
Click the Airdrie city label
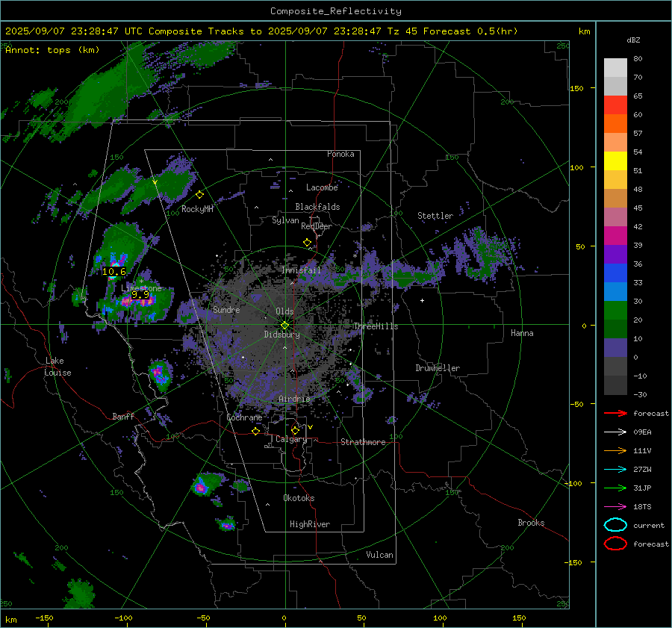pos(294,399)
